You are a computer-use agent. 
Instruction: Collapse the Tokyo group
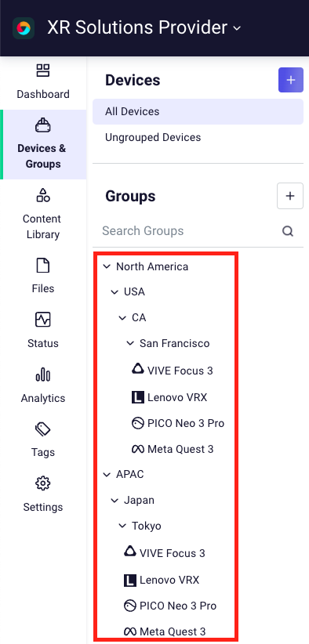(x=122, y=526)
